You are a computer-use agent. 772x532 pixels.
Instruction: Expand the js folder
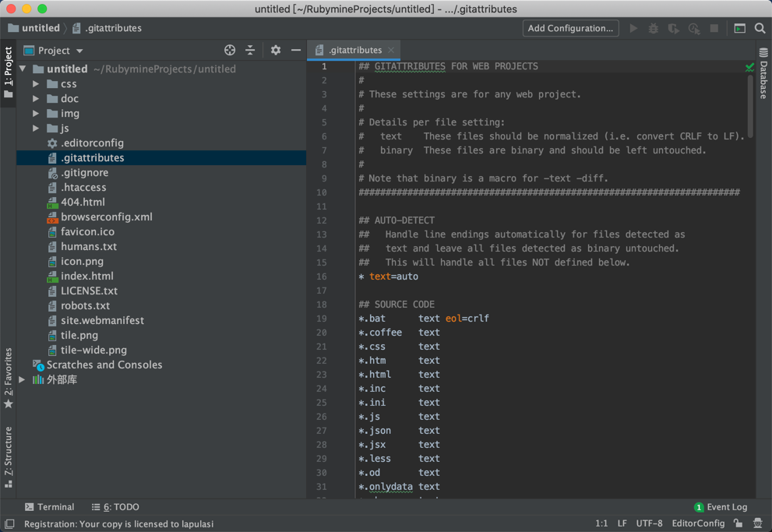click(36, 129)
